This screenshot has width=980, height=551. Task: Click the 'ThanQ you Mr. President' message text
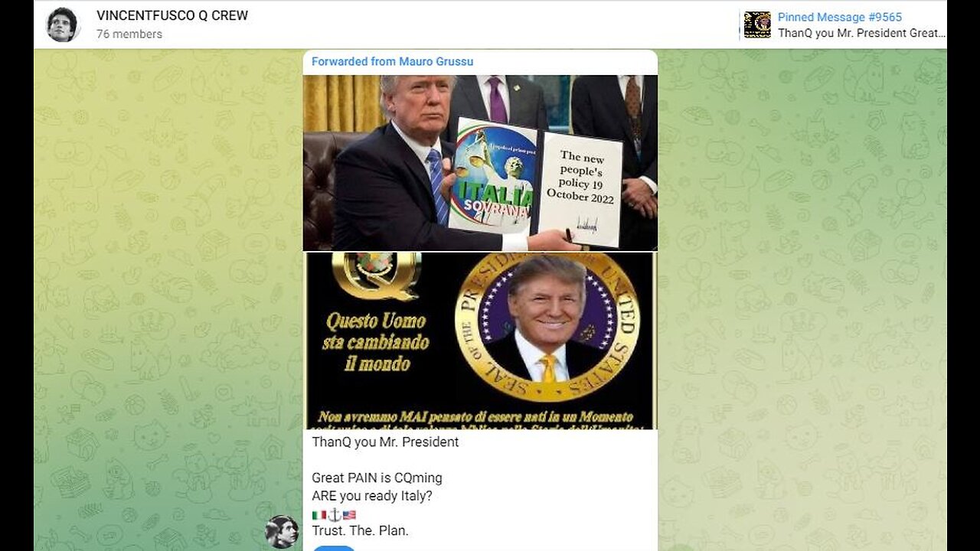[385, 442]
